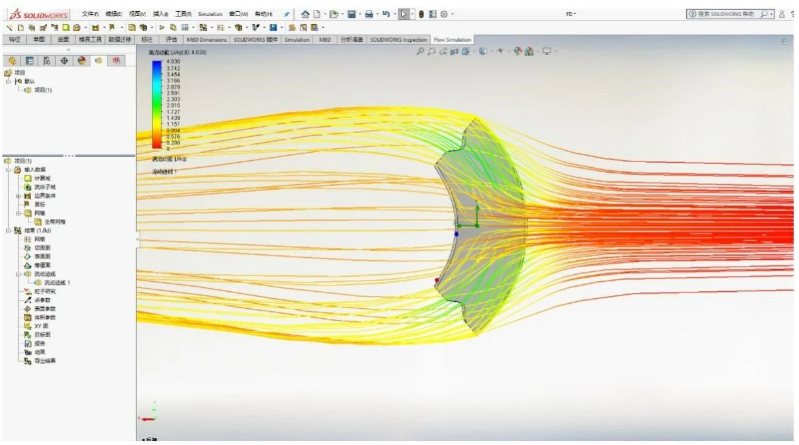
Task: Open the Simulation menu
Action: click(x=210, y=14)
